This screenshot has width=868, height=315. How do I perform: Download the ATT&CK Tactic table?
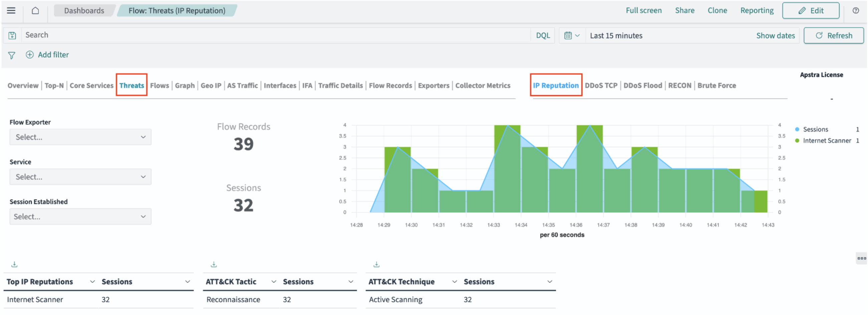[214, 265]
